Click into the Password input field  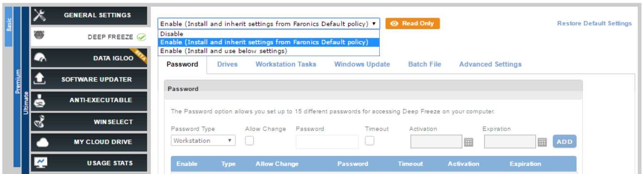click(327, 142)
